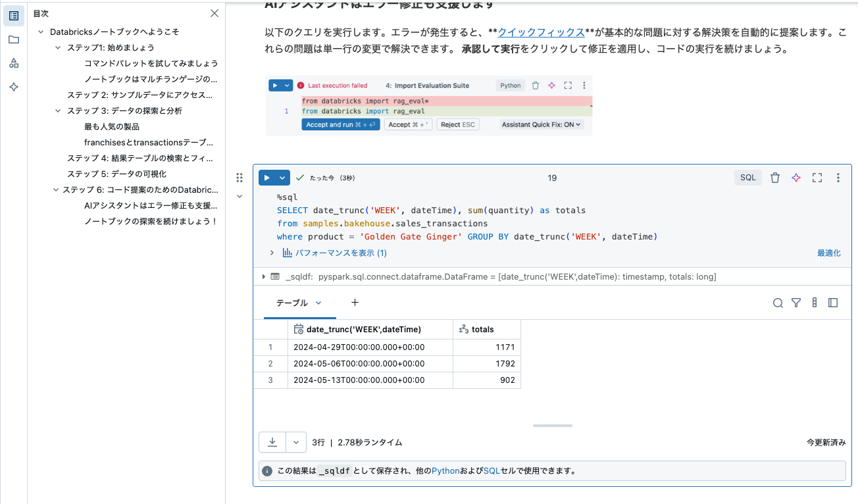Open the table of contents panel icon

tap(13, 15)
